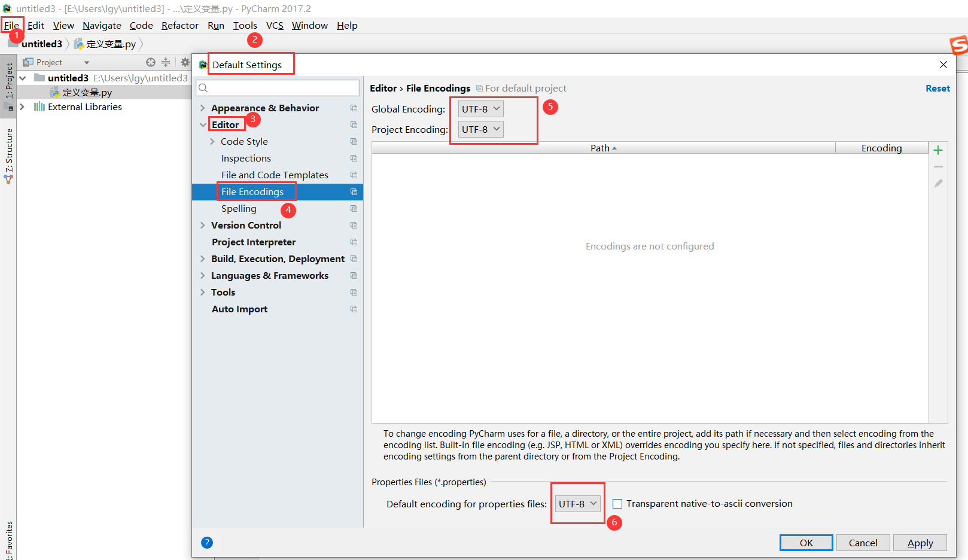The width and height of the screenshot is (968, 560).
Task: Enable Transparent native-to-ascii conversion
Action: click(617, 504)
